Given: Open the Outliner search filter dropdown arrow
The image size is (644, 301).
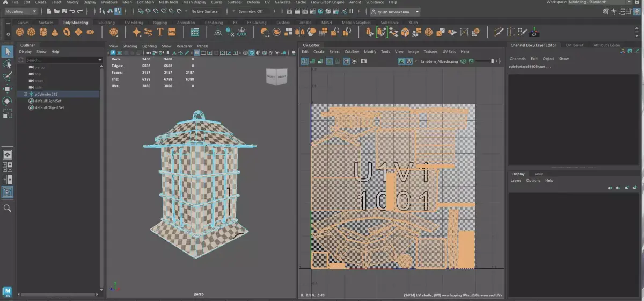Looking at the screenshot, I should 100,60.
